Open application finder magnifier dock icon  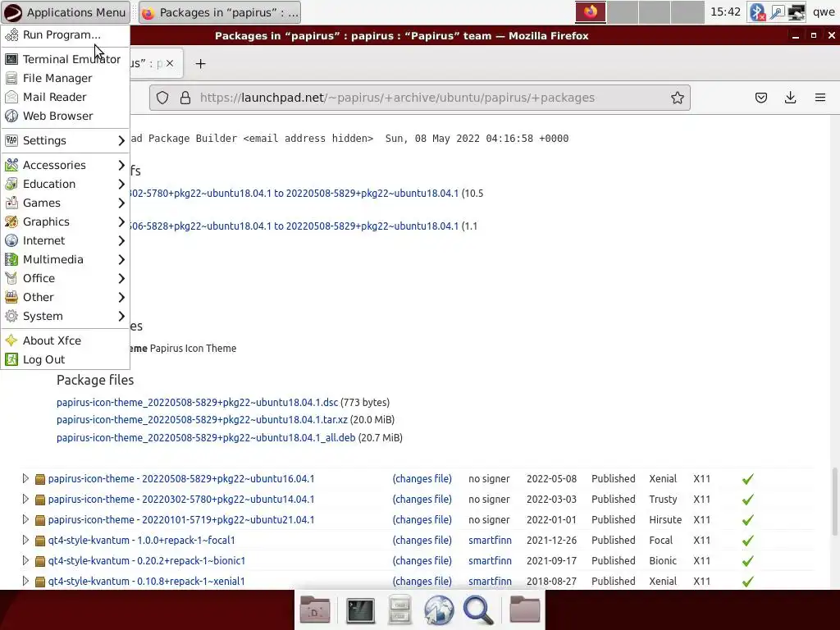[478, 610]
